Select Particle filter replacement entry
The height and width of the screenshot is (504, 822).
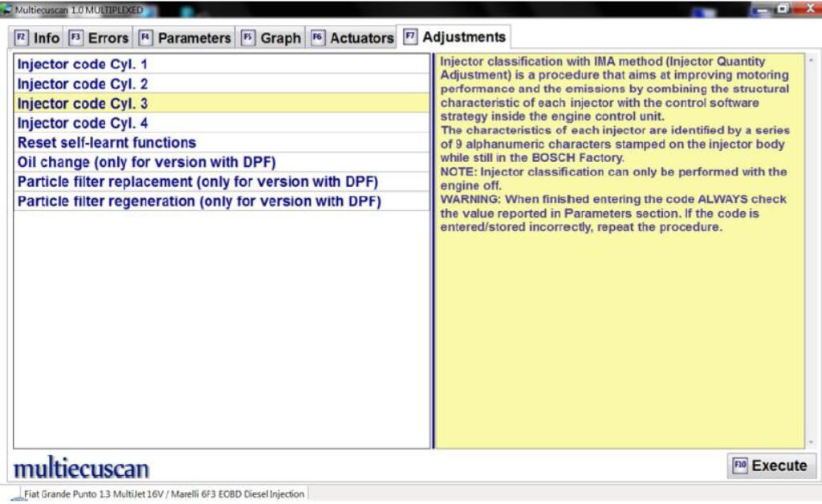[222, 182]
